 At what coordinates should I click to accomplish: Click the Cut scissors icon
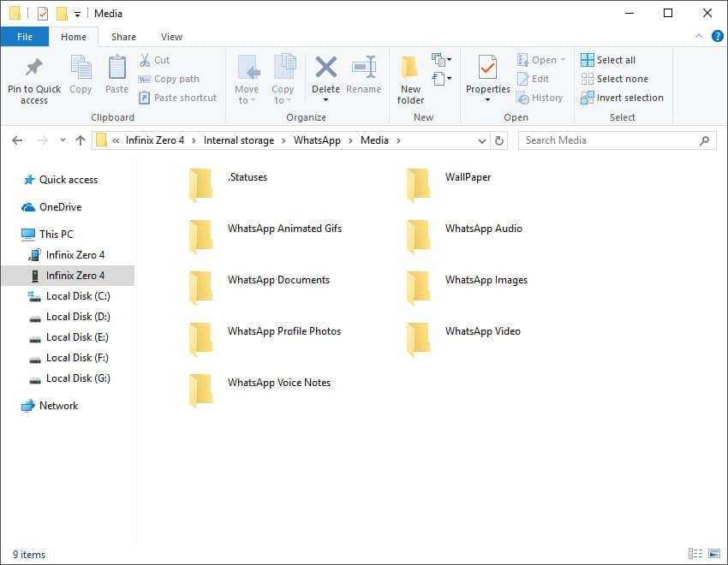tap(145, 60)
